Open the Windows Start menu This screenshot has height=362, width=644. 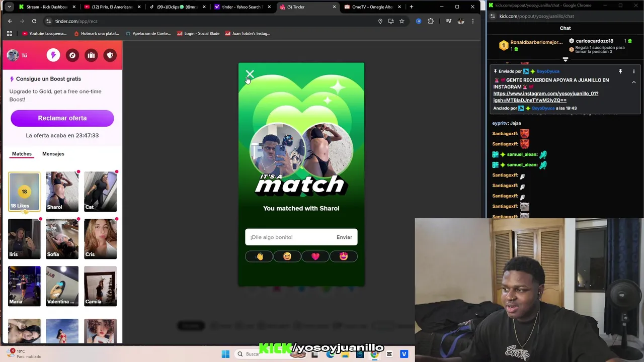tap(225, 354)
